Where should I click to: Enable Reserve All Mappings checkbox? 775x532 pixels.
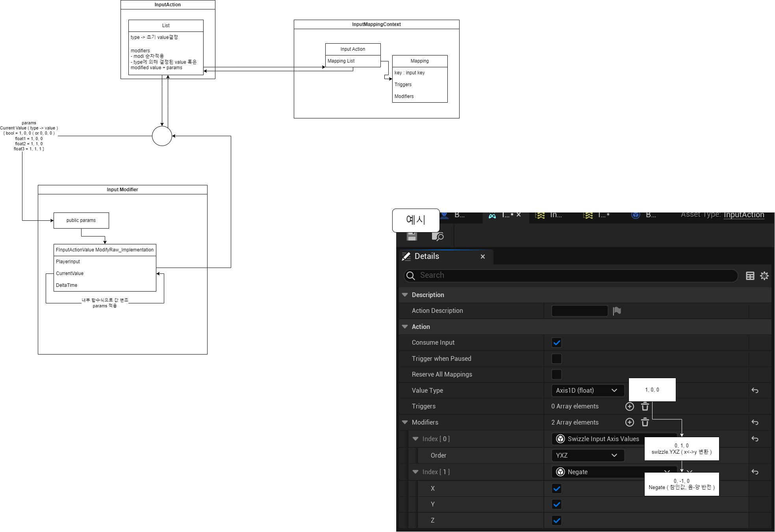point(556,374)
